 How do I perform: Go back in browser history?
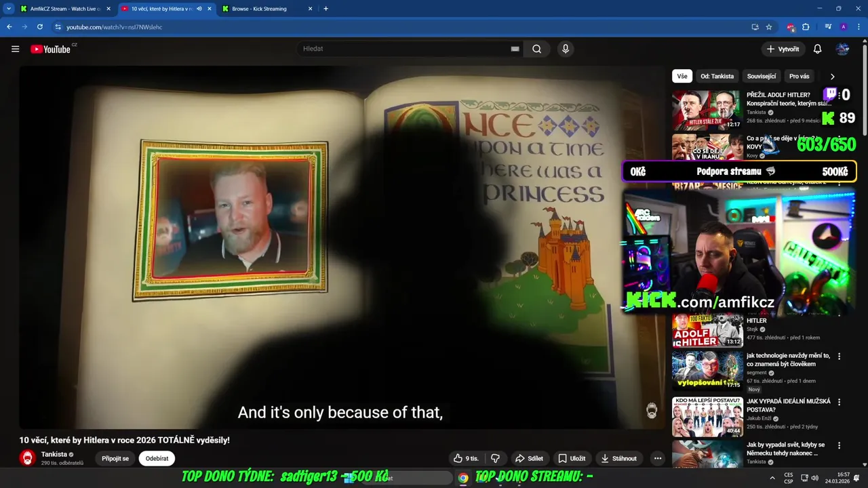click(x=9, y=27)
